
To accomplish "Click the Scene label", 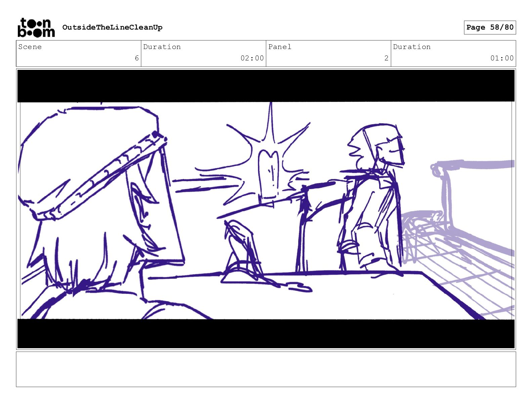I will point(30,47).
